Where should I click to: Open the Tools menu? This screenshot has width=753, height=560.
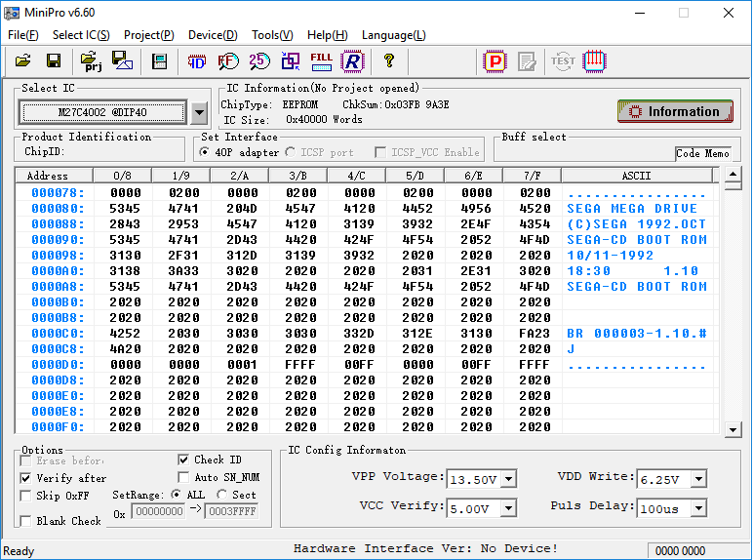click(x=272, y=35)
